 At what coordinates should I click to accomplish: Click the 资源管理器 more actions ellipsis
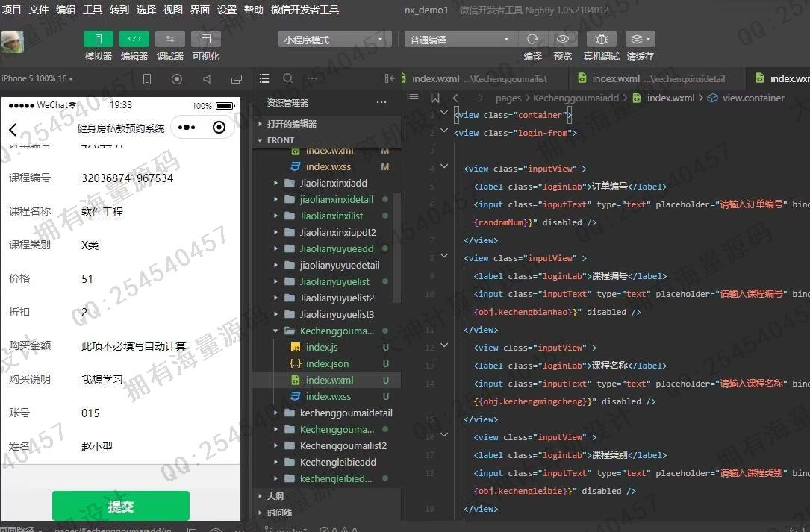(x=381, y=102)
